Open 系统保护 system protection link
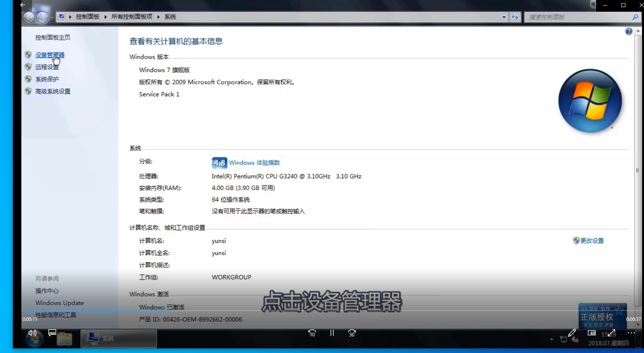This screenshot has height=353, width=644. coord(47,79)
